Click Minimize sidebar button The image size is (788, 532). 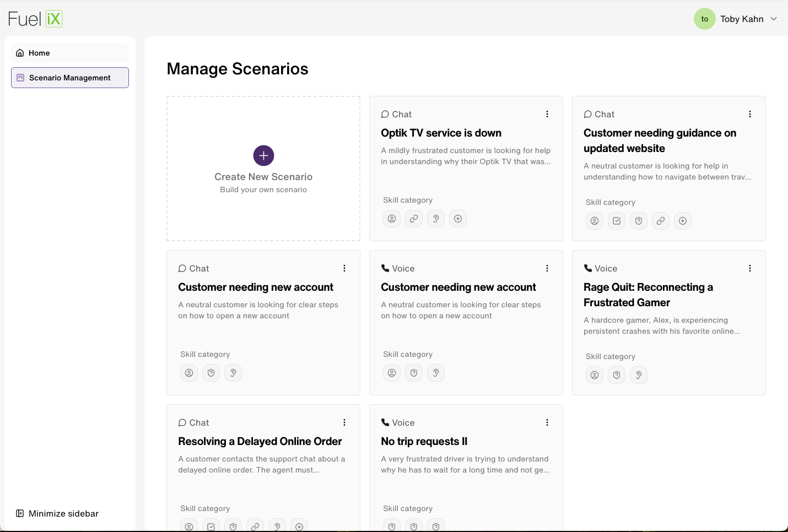pyautogui.click(x=57, y=513)
